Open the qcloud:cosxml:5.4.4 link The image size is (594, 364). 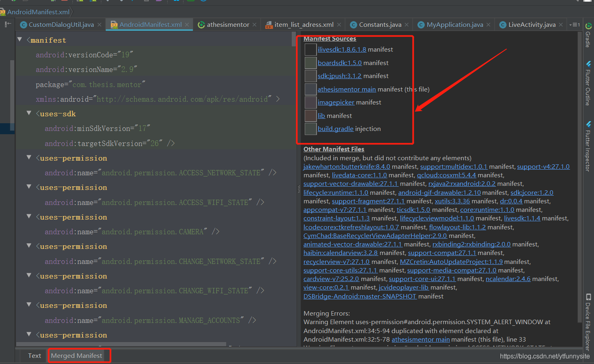(x=446, y=175)
